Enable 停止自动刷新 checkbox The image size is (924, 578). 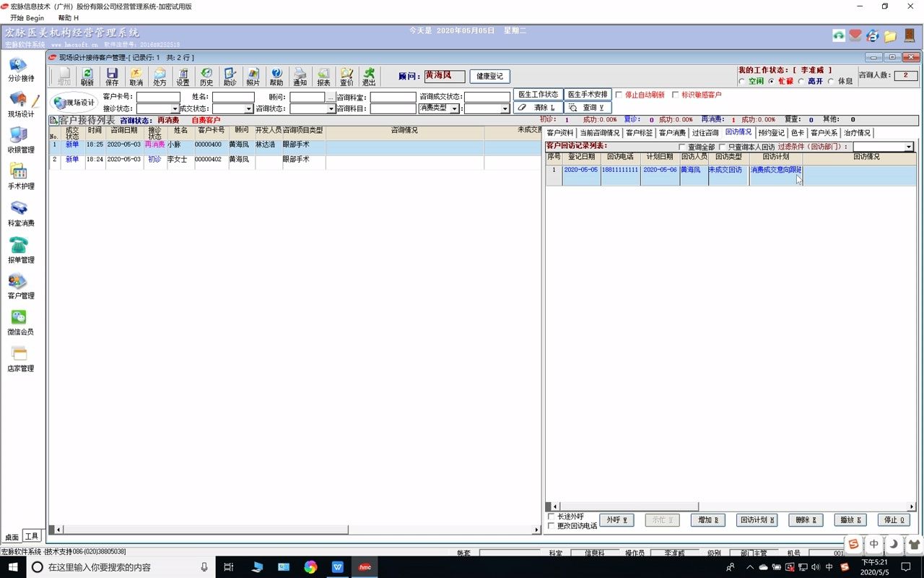pos(619,95)
